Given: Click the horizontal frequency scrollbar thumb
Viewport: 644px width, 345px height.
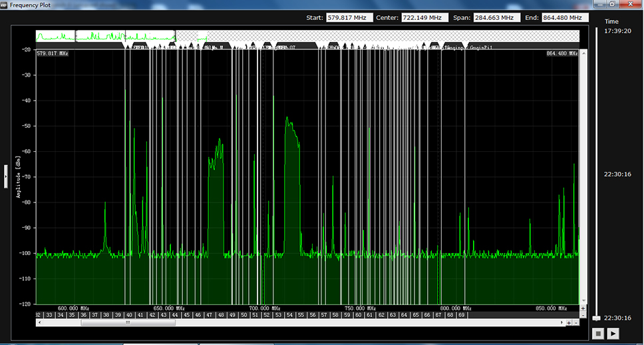Looking at the screenshot, I should 128,323.
